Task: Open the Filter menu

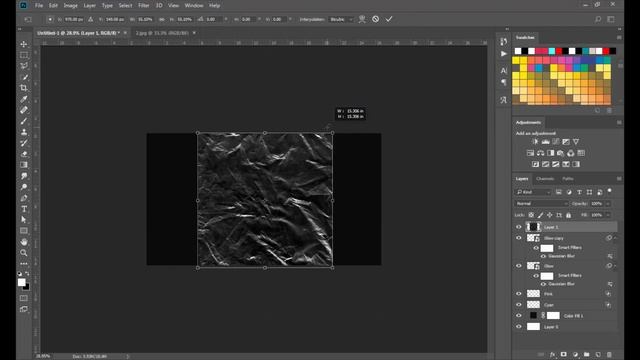Action: tap(144, 6)
